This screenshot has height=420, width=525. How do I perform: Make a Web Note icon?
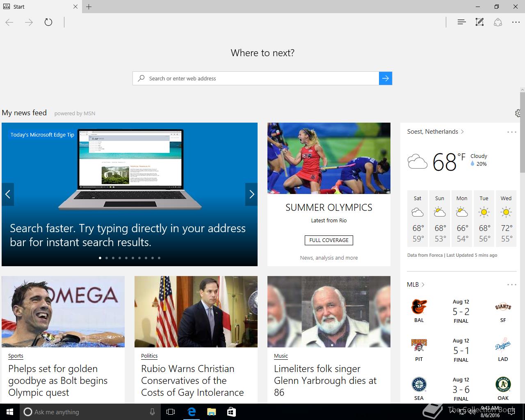click(x=479, y=22)
